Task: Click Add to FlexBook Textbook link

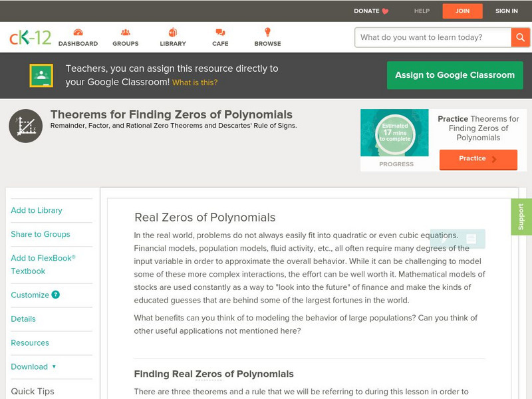Action: coord(43,265)
